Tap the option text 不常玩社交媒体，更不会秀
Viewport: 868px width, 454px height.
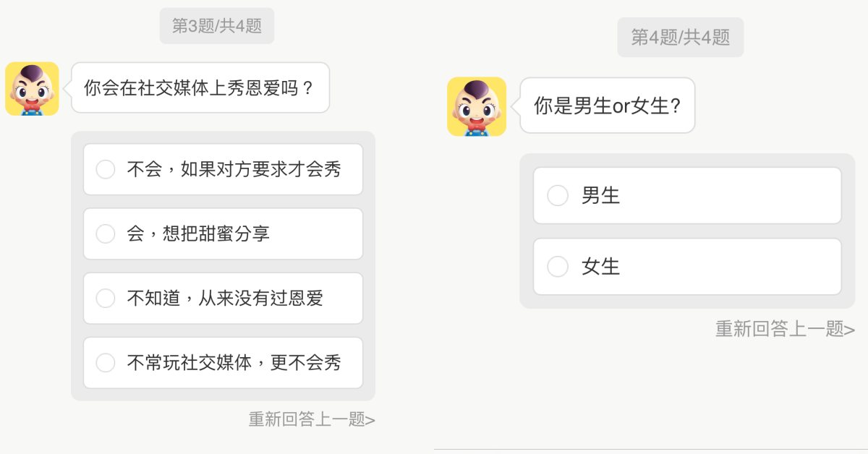(234, 363)
